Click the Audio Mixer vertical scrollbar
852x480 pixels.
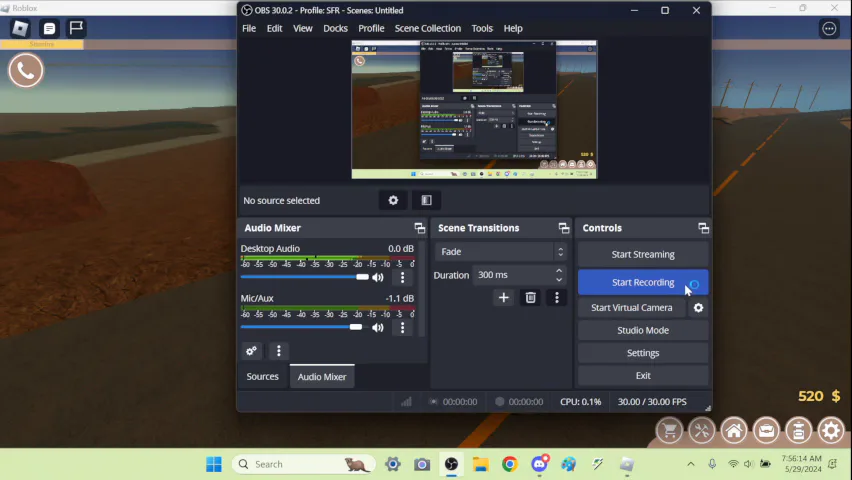(421, 288)
